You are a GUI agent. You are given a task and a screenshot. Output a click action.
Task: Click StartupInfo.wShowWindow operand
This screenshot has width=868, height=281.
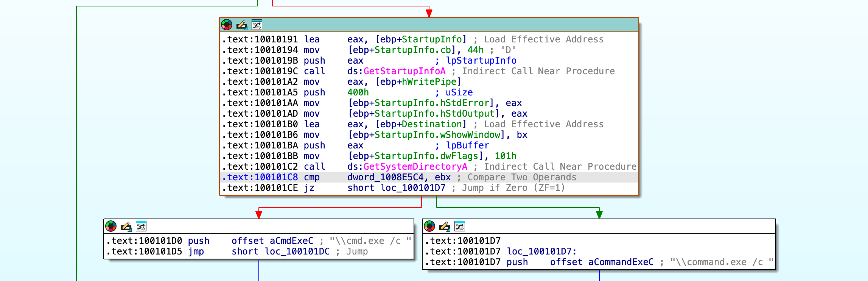[x=437, y=135]
